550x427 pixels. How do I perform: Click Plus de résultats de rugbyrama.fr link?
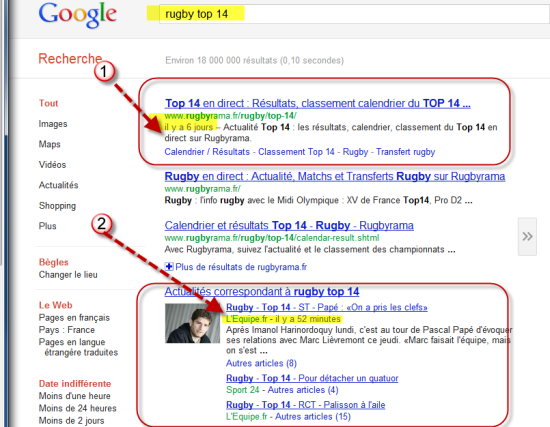tap(241, 267)
